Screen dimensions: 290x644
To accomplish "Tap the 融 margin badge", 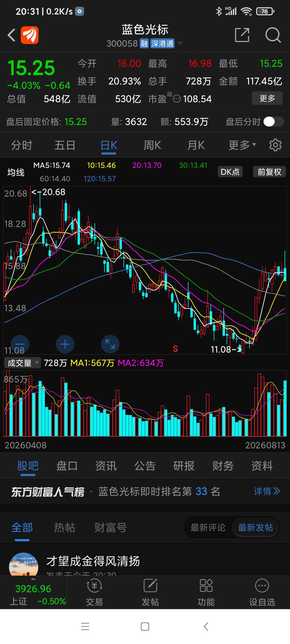I will pos(144,43).
